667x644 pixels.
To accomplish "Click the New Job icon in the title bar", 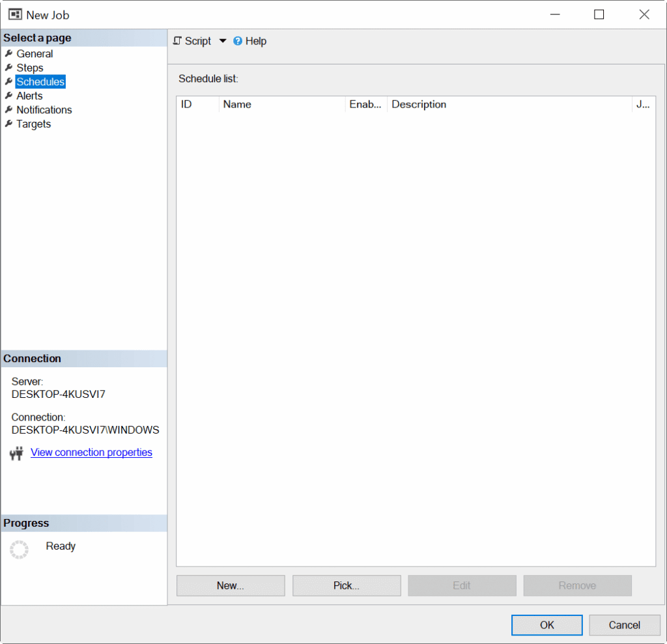I will coord(14,14).
